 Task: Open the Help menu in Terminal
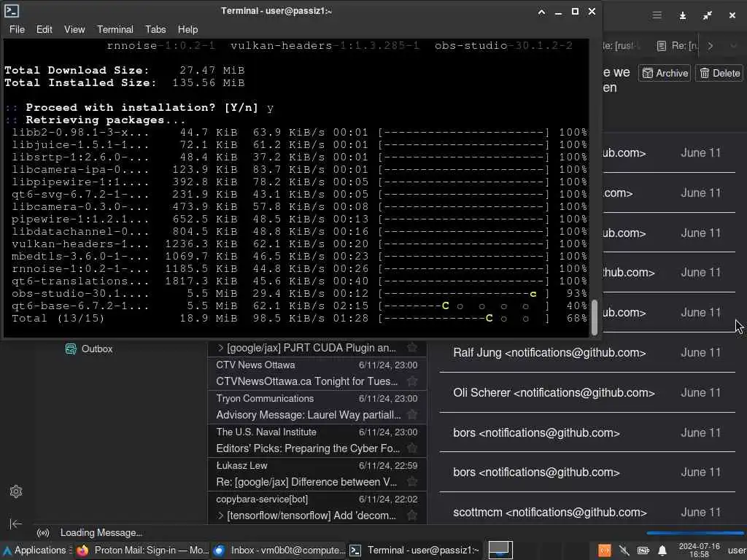pos(187,29)
